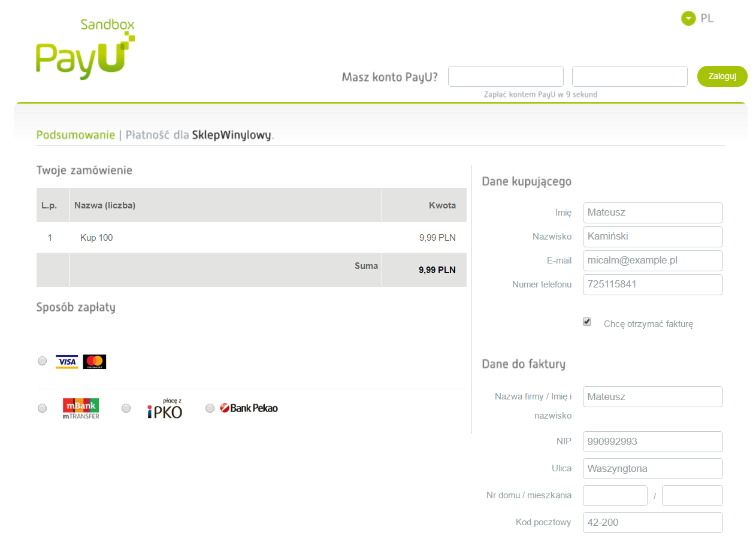This screenshot has height=536, width=756.
Task: Click the NIP field with 990992993
Action: 653,441
